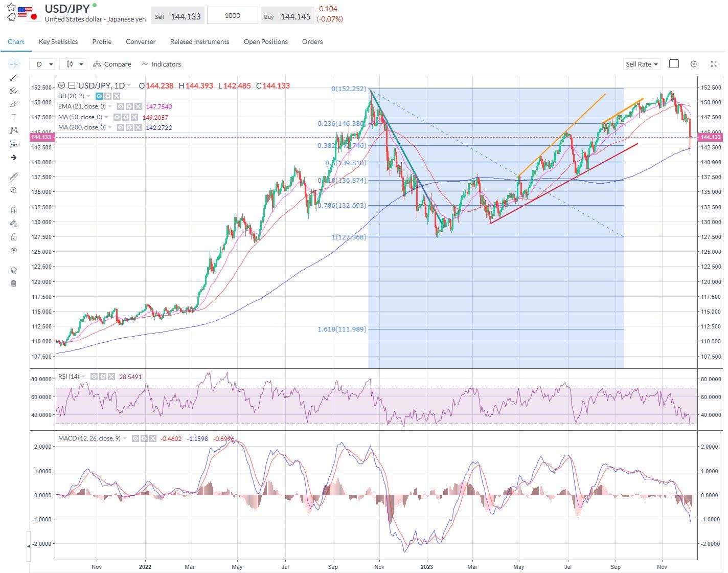Click the arrow marker tool
Screen dimensions: 728x573
tap(14, 158)
